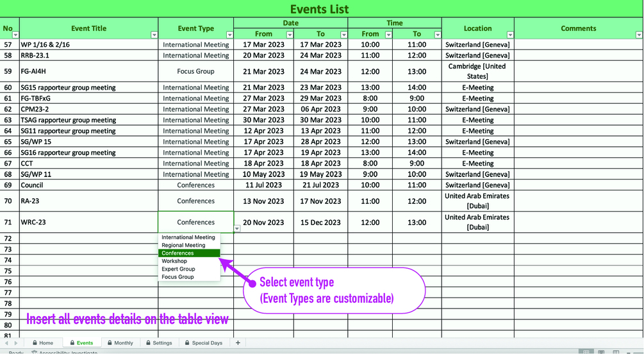Viewport: 644px width, 354px height.
Task: Click the Conferences type cell for WRC-23
Action: tap(196, 222)
